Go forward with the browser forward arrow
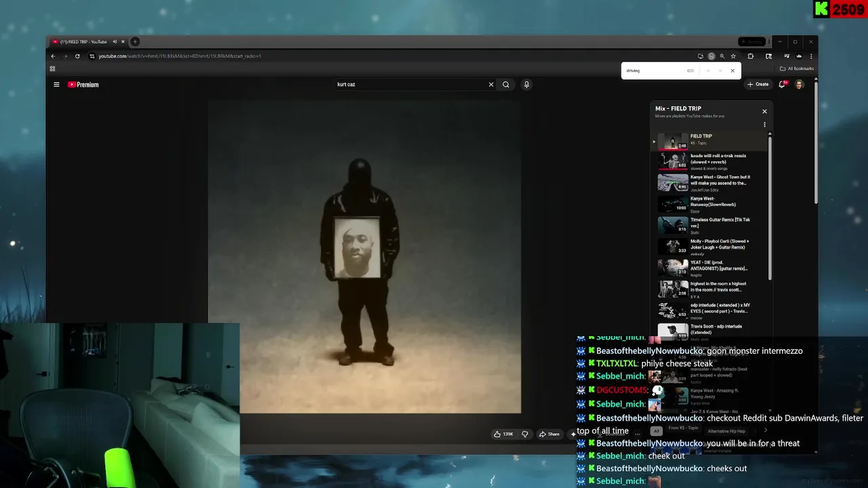Screen dimensions: 868x488 (x=65, y=56)
